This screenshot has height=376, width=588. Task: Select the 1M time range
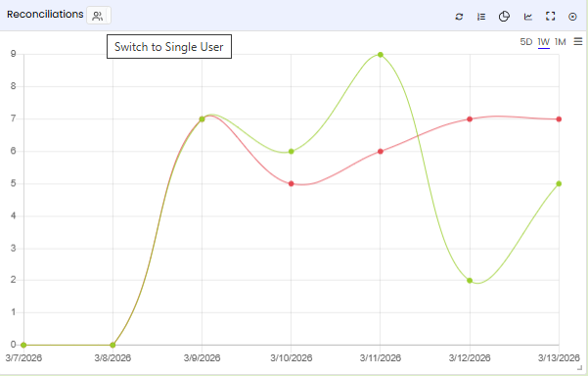click(x=560, y=42)
